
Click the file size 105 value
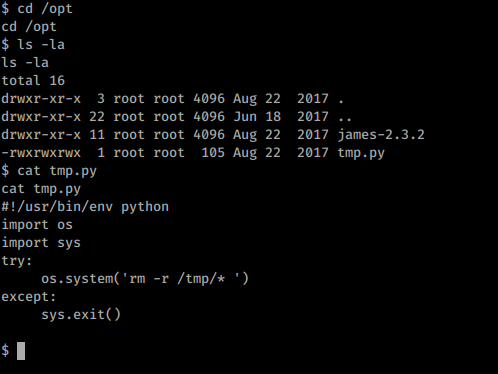pos(213,153)
